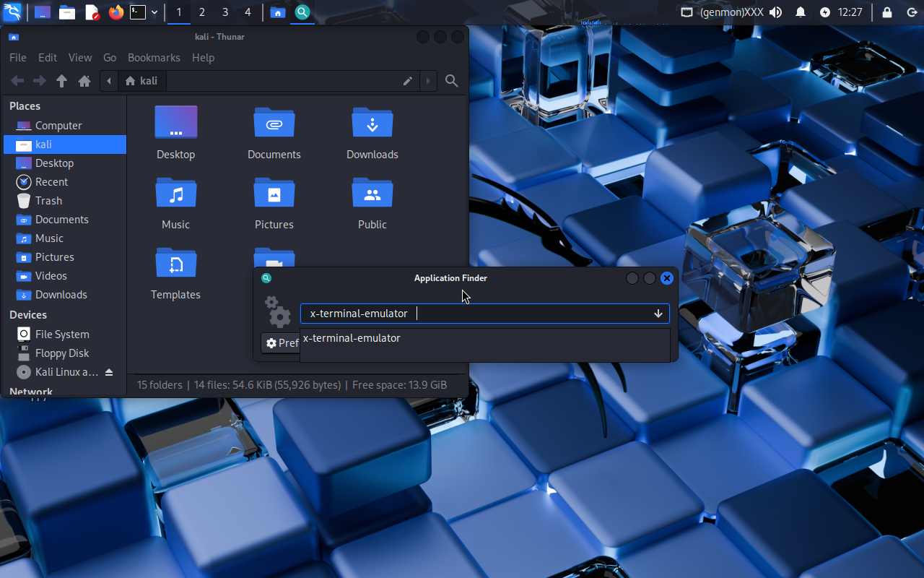This screenshot has height=578, width=924.
Task: Select Desktop in the Places sidebar
Action: [65, 163]
